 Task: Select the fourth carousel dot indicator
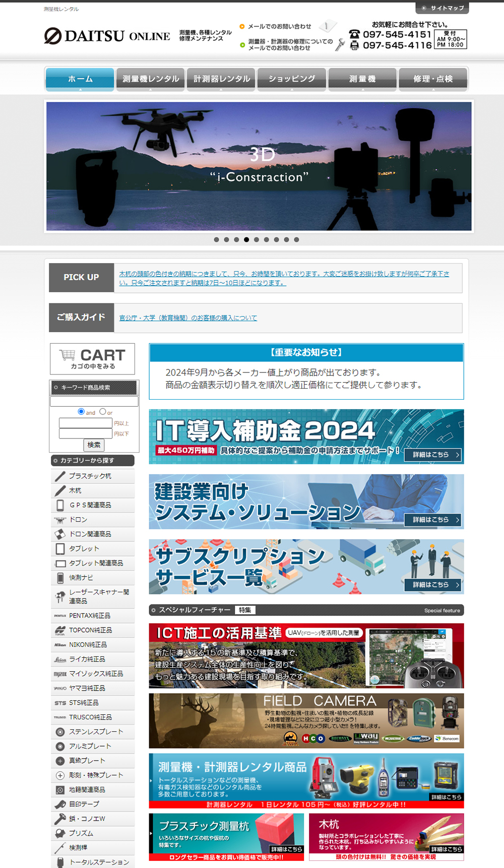pos(246,240)
